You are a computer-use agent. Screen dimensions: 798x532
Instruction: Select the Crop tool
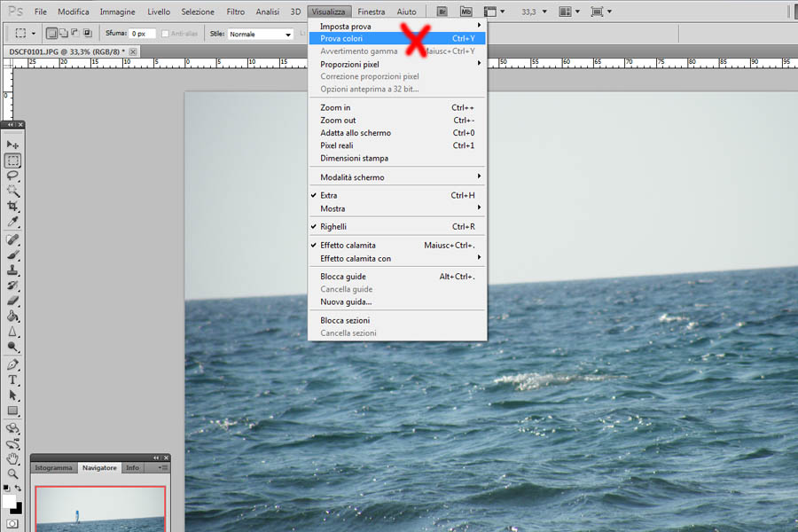pos(13,206)
